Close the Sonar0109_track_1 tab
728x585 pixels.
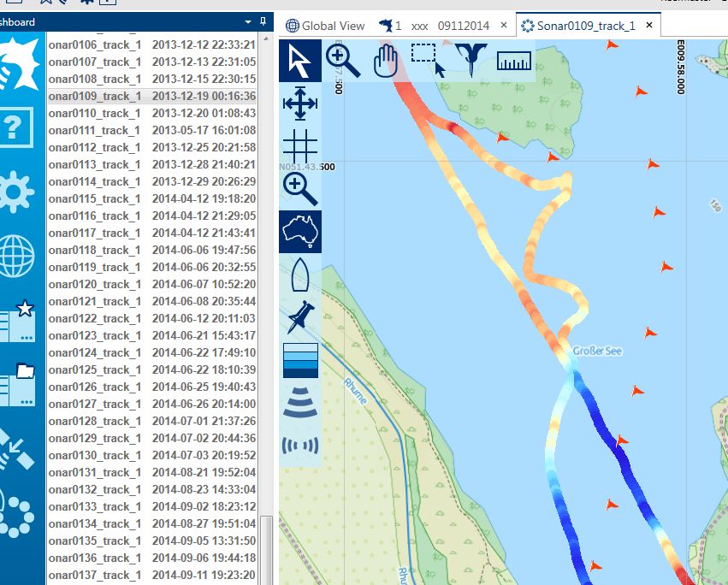pyautogui.click(x=649, y=26)
